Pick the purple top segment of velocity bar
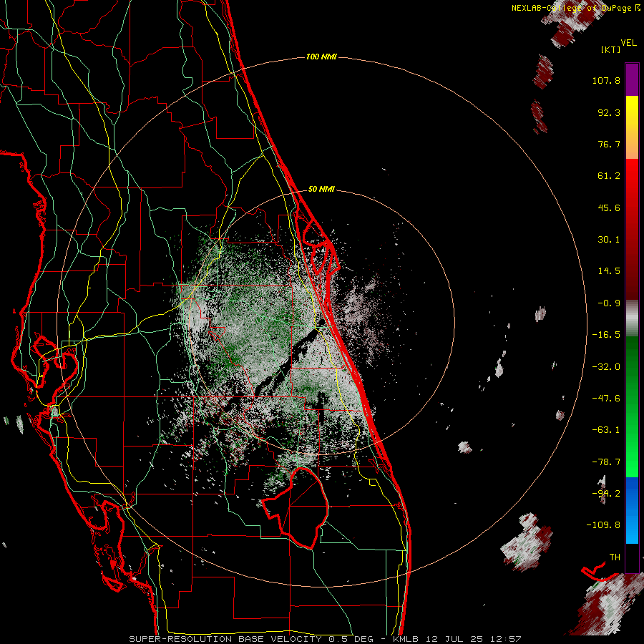 pyautogui.click(x=632, y=79)
